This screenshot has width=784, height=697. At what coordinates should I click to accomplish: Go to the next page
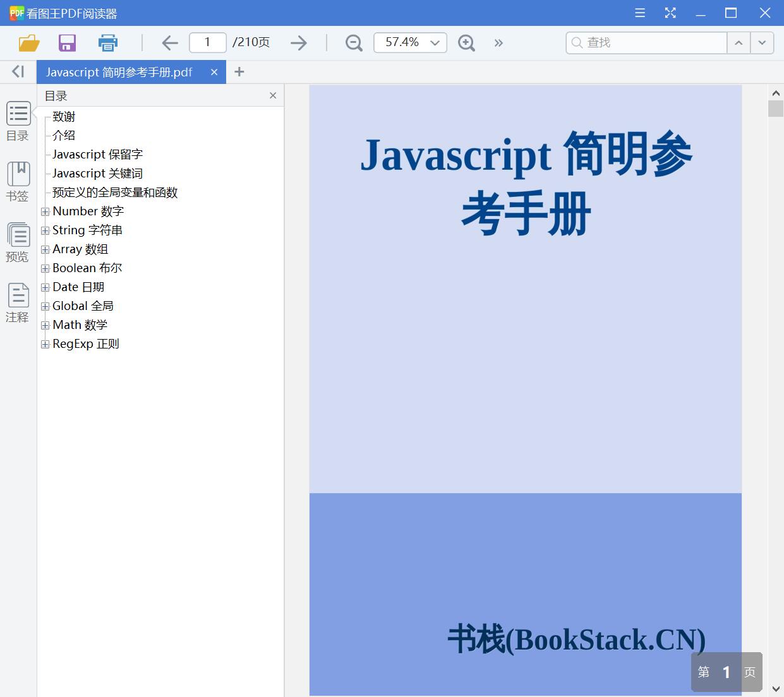point(298,42)
